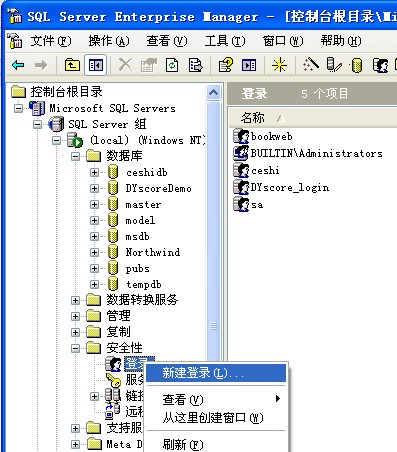Select 新建登录(L)... in context menu
Viewport: 397px width, 452px height.
216,373
